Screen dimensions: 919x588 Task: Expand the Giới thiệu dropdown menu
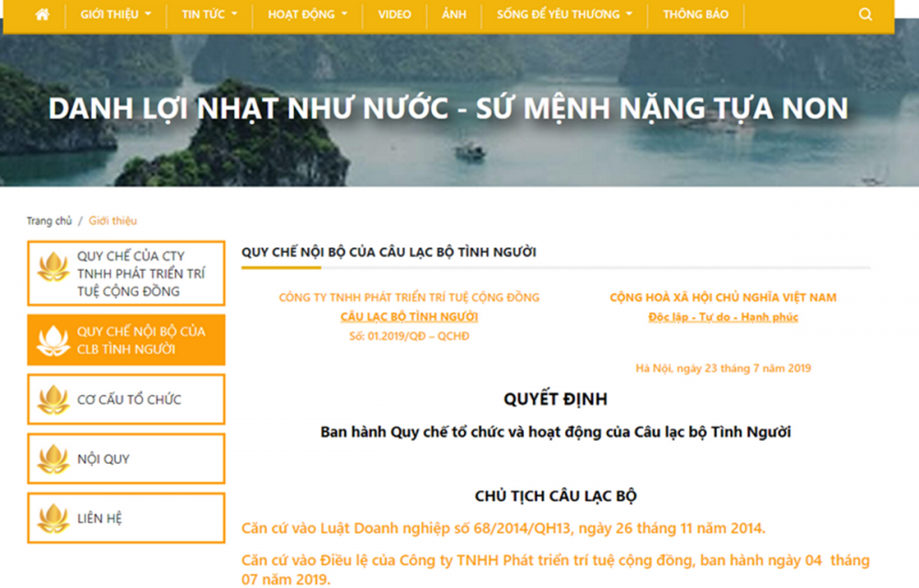tap(116, 15)
